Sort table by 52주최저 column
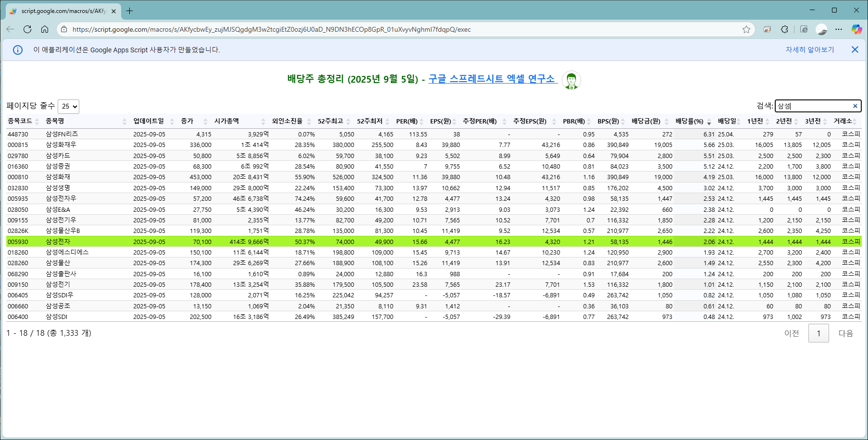 pyautogui.click(x=373, y=121)
